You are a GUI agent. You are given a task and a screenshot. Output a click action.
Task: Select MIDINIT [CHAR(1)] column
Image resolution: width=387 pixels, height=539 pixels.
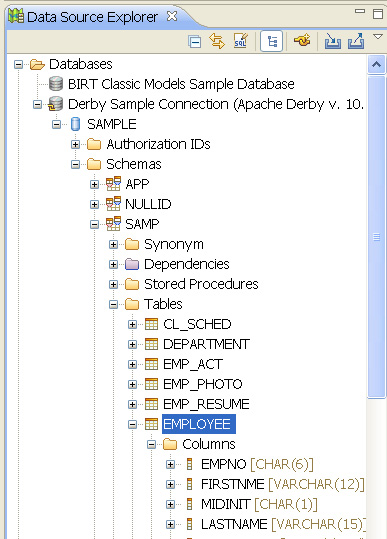(x=259, y=504)
